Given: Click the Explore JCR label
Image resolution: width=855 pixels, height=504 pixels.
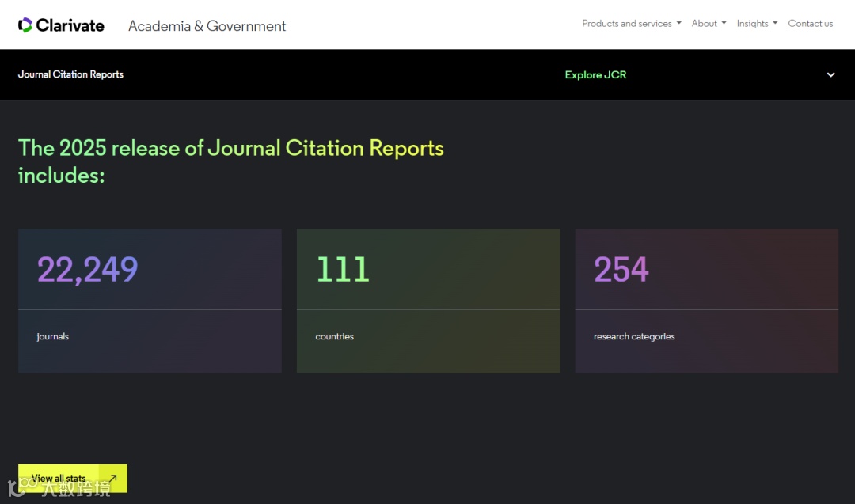Looking at the screenshot, I should click(595, 74).
